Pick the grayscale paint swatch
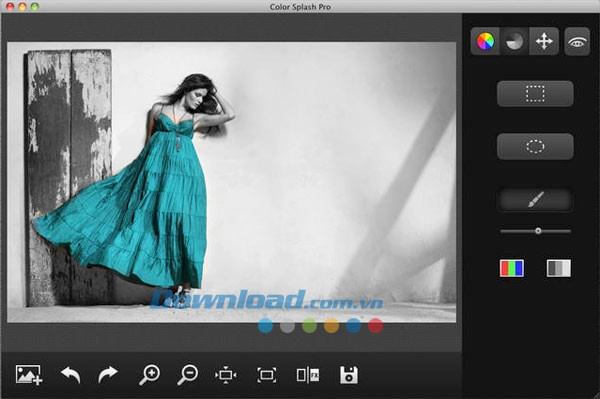Image resolution: width=600 pixels, height=399 pixels. (x=558, y=268)
